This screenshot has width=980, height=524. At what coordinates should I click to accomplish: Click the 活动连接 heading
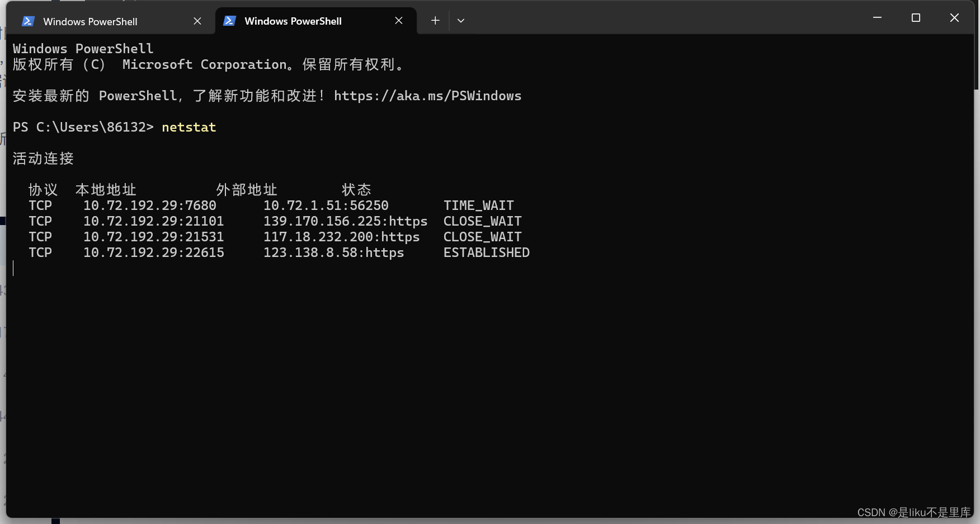point(44,158)
